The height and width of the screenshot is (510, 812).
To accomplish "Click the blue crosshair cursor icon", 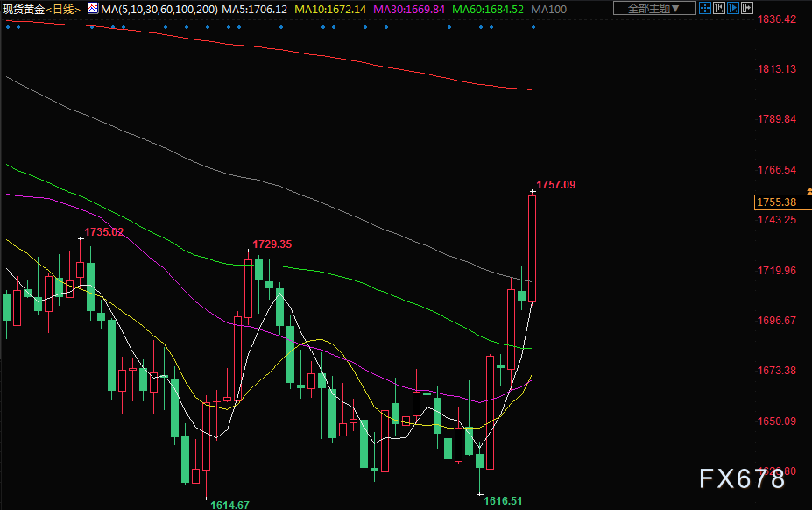I will 705,8.
